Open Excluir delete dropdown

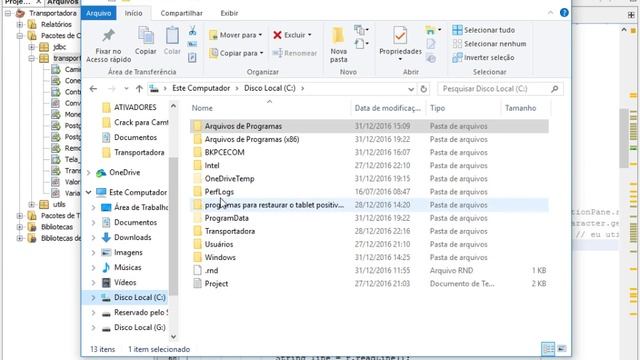point(292,35)
